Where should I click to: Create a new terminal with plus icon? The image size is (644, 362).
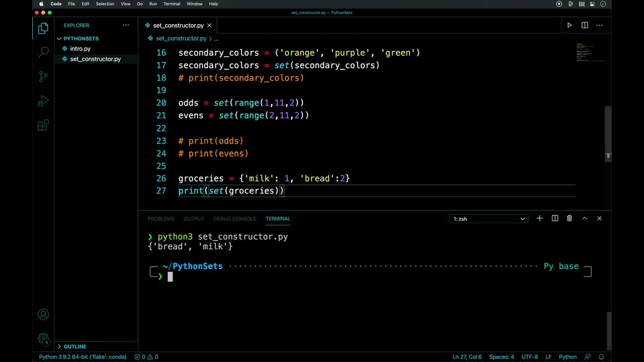pos(539,218)
